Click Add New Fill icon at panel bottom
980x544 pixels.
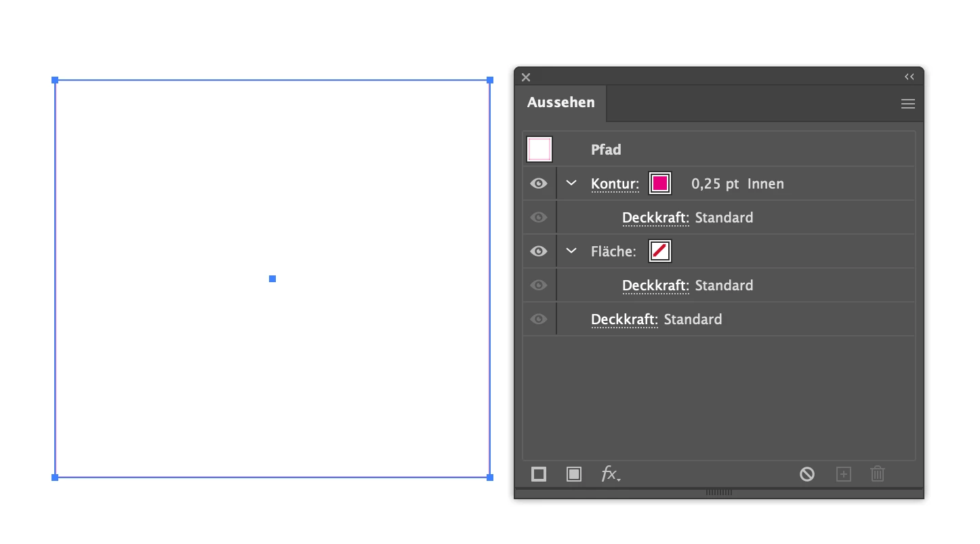tap(574, 474)
